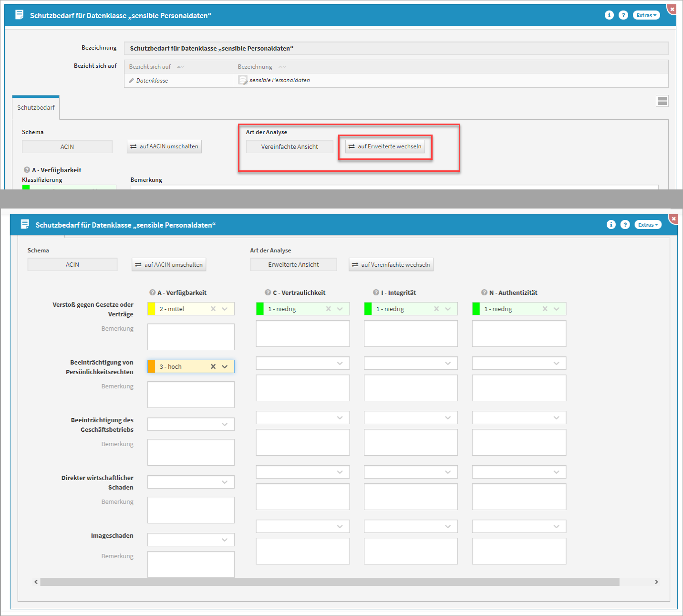
Task: Click the info icon in top header
Action: (609, 15)
